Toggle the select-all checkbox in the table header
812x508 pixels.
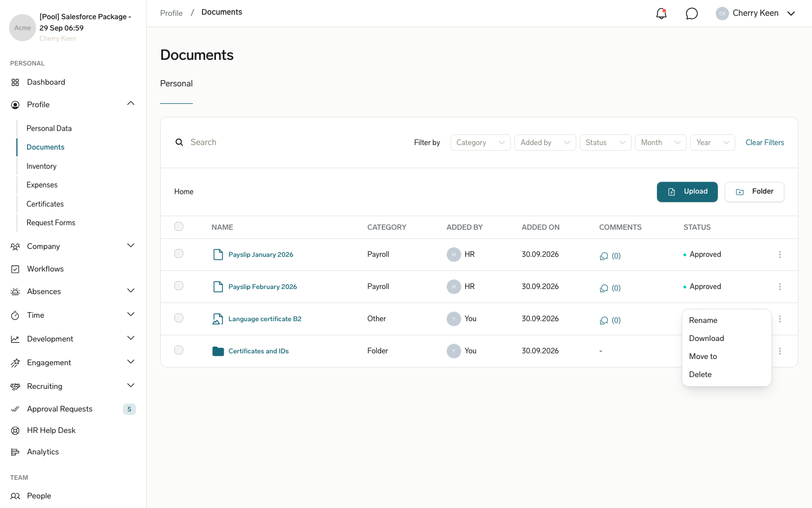[x=179, y=226]
